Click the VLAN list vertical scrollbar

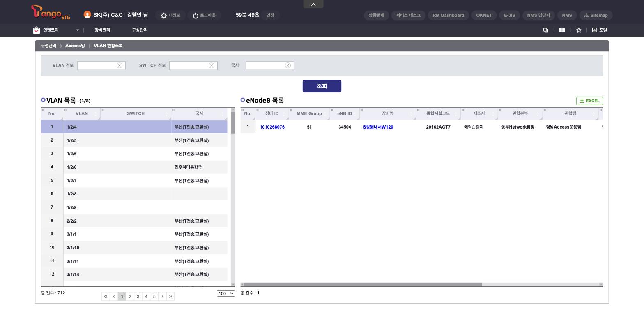click(x=233, y=123)
